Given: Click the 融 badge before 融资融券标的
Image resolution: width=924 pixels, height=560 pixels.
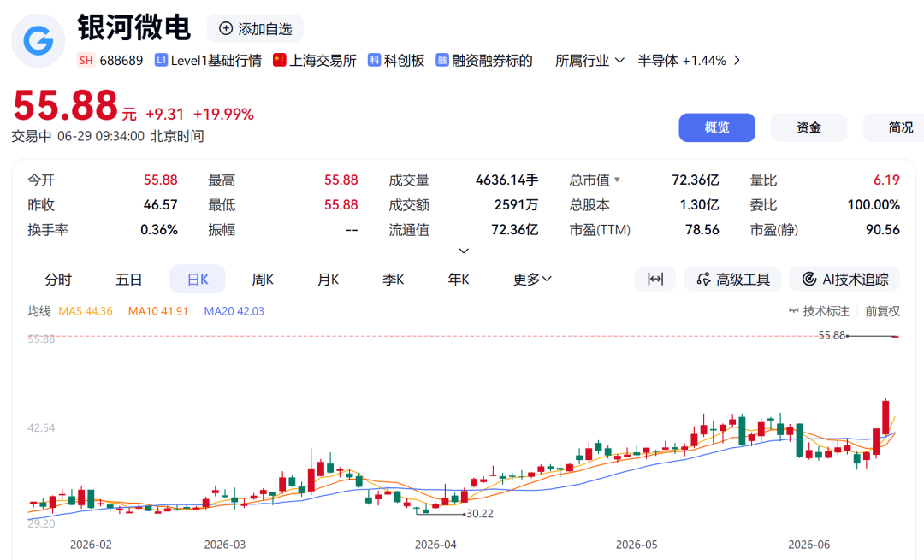Looking at the screenshot, I should pyautogui.click(x=442, y=60).
